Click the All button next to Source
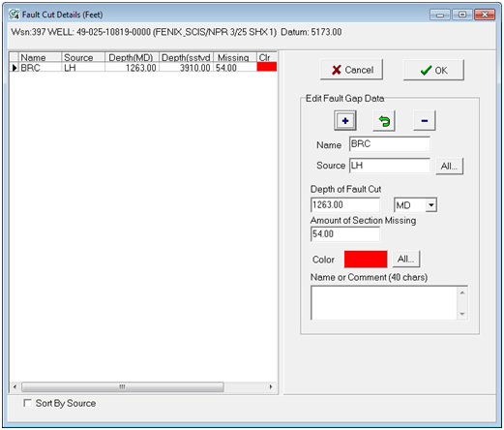The height and width of the screenshot is (430, 504). click(449, 167)
